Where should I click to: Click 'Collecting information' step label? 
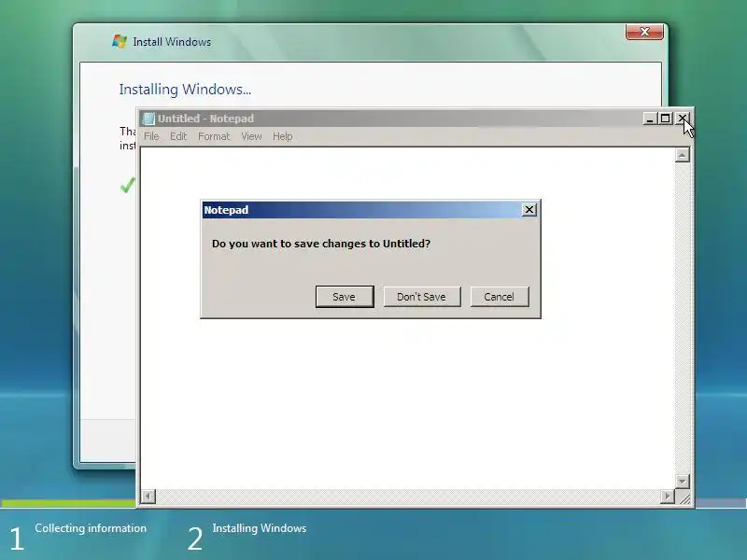[x=91, y=528]
